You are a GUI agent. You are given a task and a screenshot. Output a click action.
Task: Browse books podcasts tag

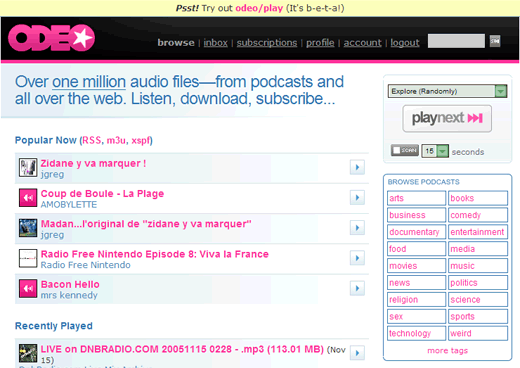pyautogui.click(x=478, y=198)
